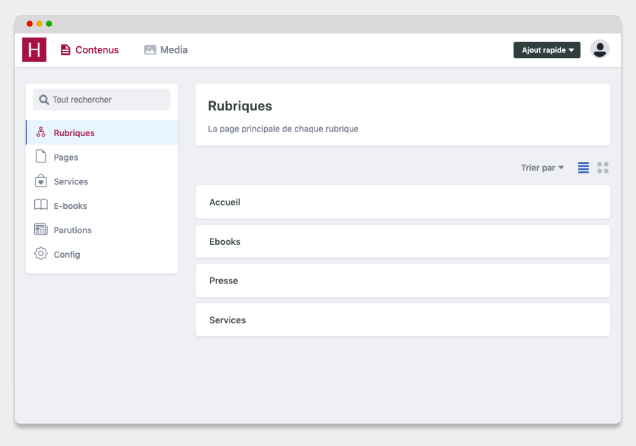Screen dimensions: 636x446
Task: Click the Parutions newspaper icon
Action: (41, 229)
